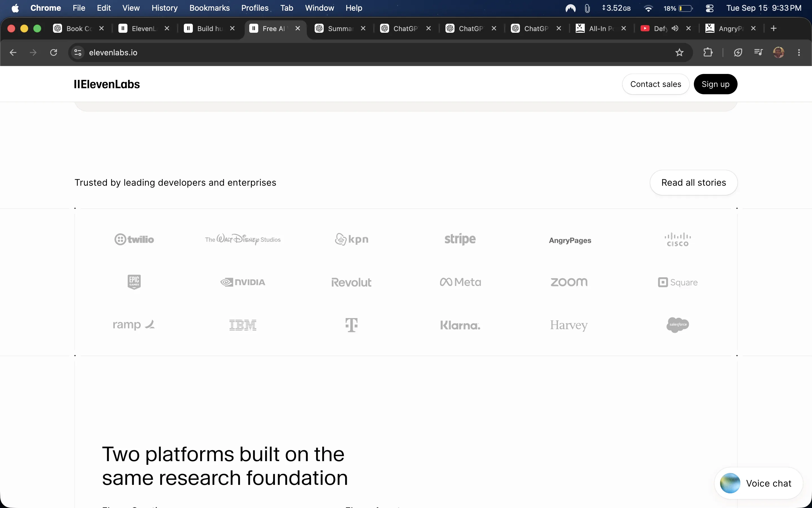Image resolution: width=812 pixels, height=508 pixels.
Task: Click the Twilio logo
Action: (134, 239)
